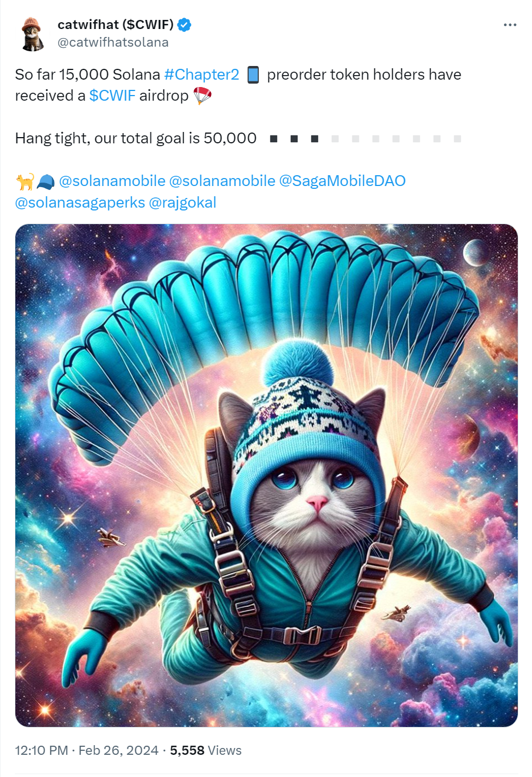Open the @catwifhatsolana handle link

[x=113, y=42]
